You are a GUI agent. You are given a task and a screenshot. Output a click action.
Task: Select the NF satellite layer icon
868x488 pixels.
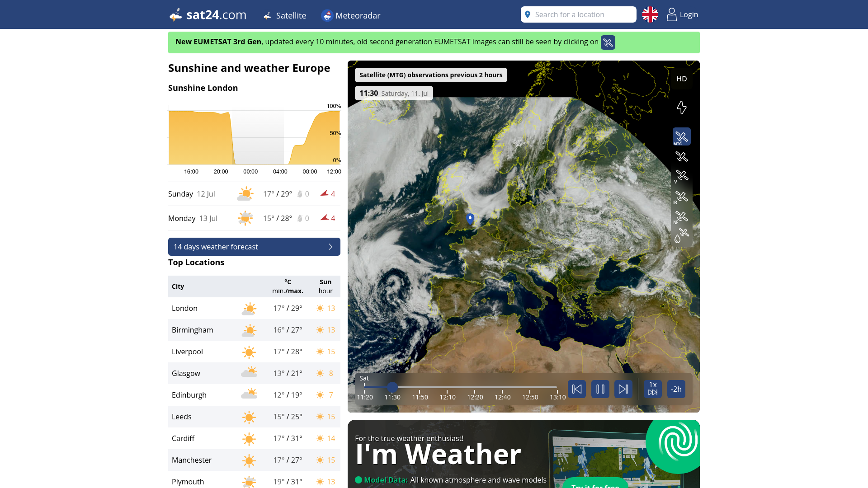tap(681, 216)
